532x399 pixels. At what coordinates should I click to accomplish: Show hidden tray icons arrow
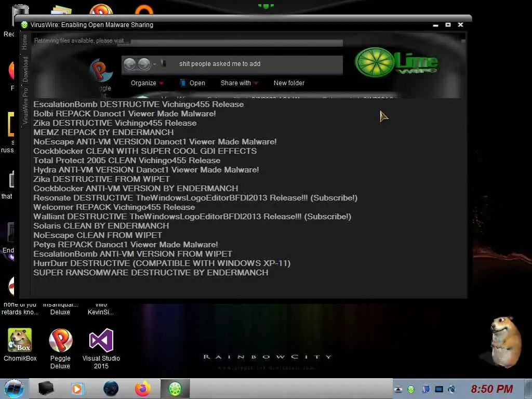pos(398,389)
